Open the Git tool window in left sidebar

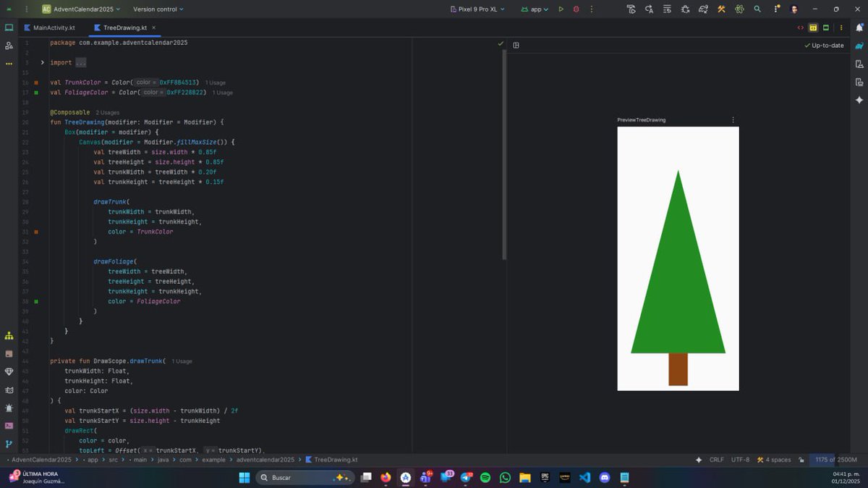[9, 444]
